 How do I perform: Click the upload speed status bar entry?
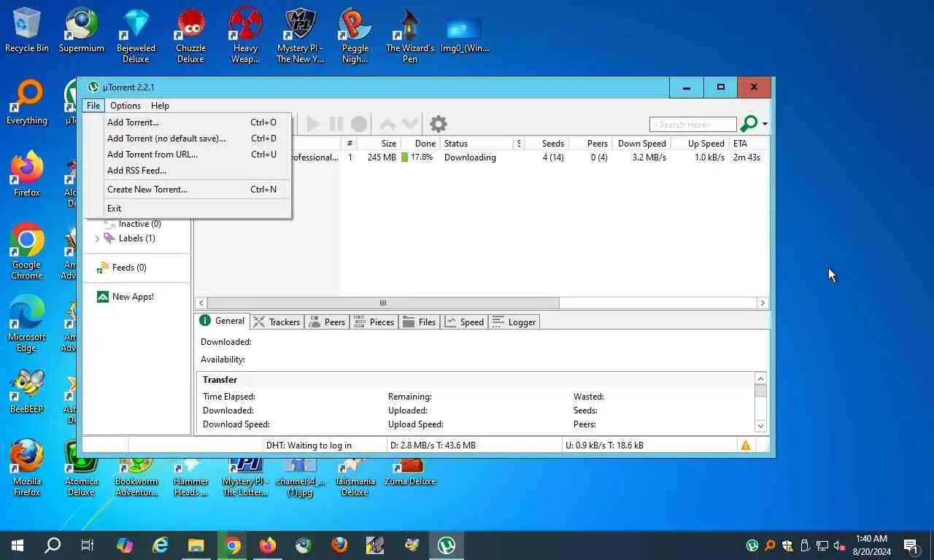point(604,446)
